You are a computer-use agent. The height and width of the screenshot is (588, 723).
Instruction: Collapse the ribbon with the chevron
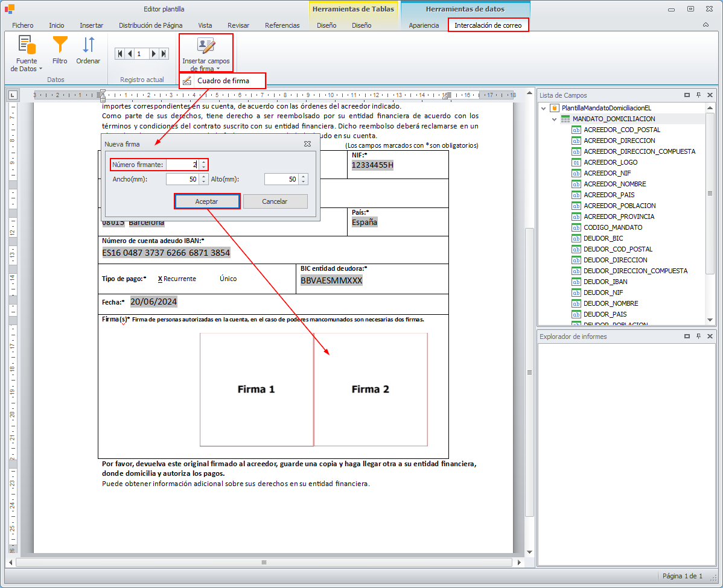705,25
